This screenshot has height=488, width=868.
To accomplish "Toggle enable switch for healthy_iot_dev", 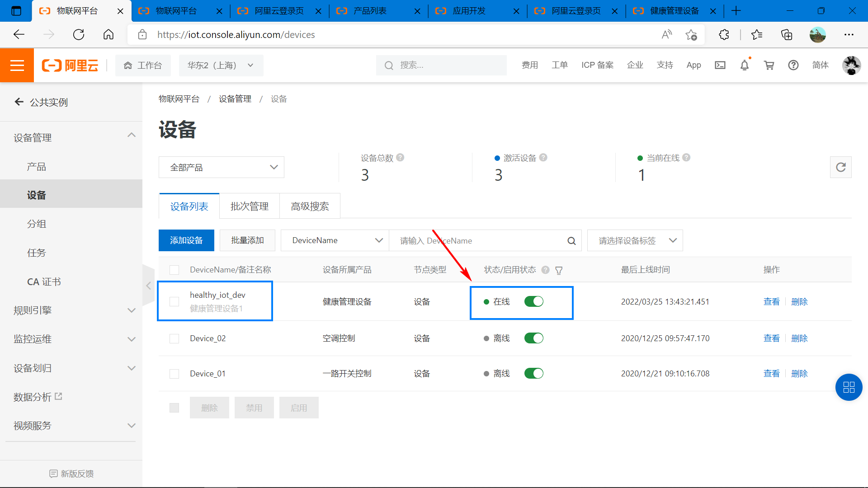I will click(x=534, y=302).
